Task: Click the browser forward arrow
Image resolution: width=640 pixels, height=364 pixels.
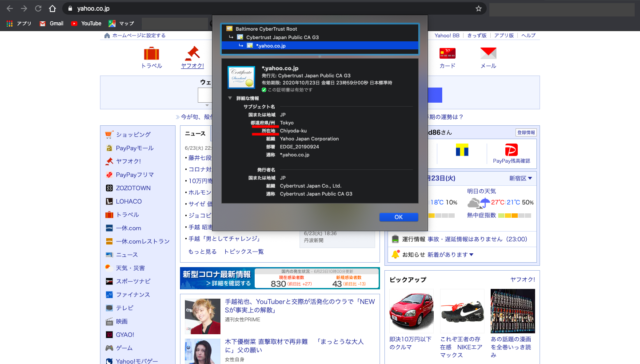Action: [24, 8]
